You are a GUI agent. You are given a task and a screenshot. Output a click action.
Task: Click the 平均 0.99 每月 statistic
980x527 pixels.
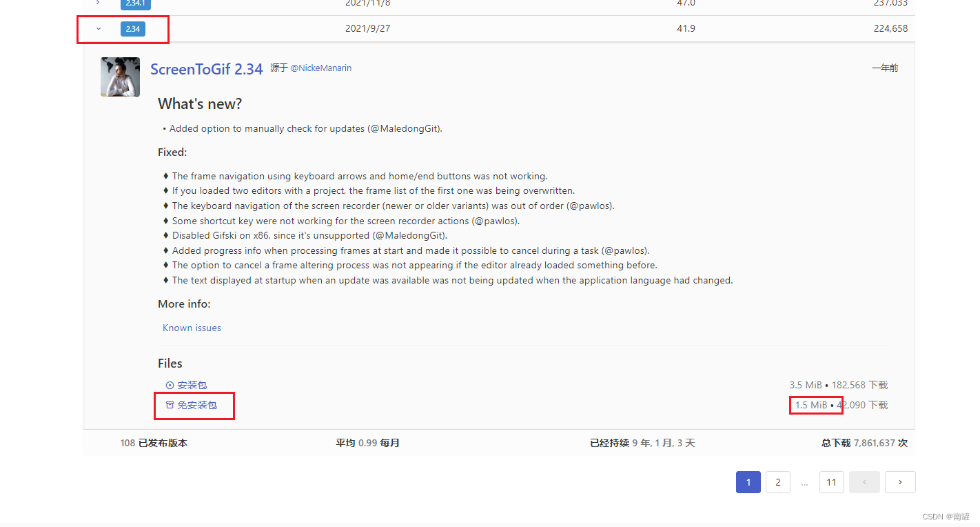pos(368,443)
